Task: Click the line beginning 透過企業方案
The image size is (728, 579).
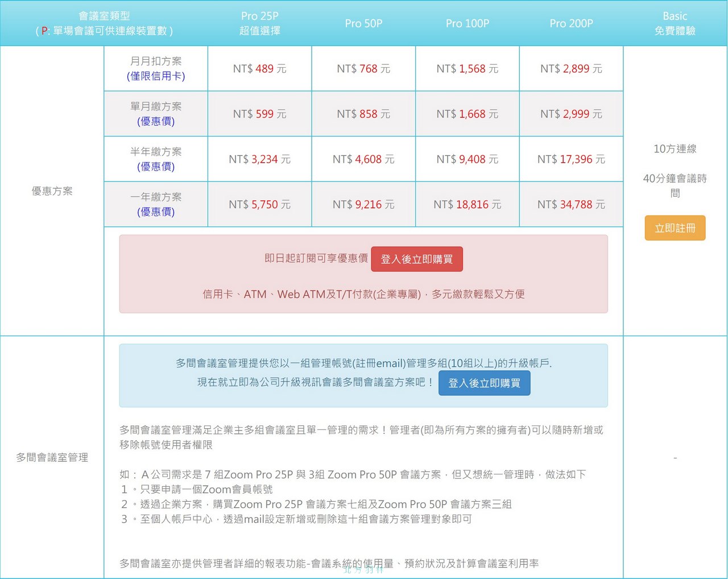Action: click(316, 504)
